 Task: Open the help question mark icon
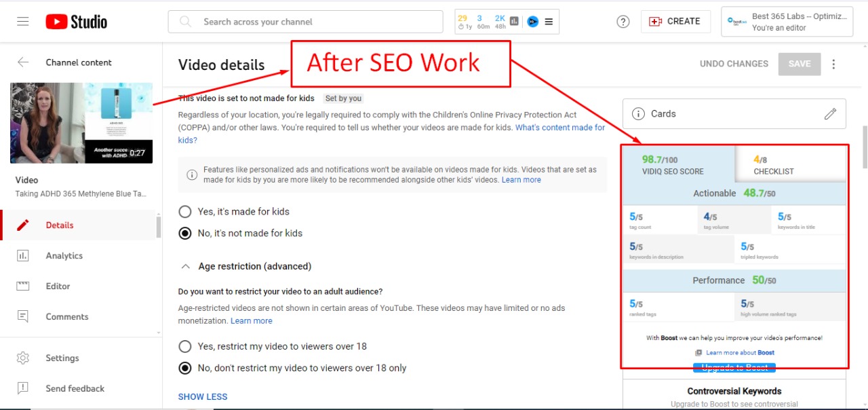(623, 22)
